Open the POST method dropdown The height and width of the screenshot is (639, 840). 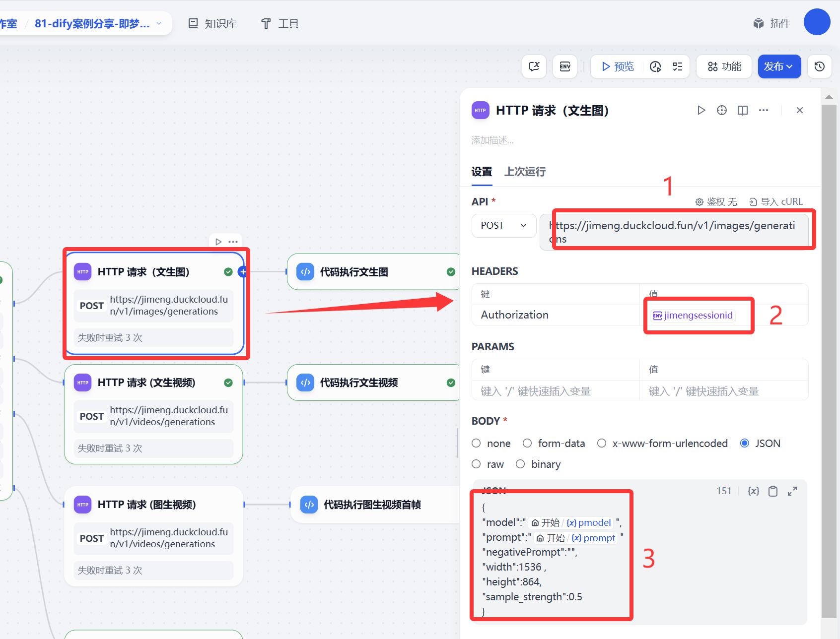[504, 225]
